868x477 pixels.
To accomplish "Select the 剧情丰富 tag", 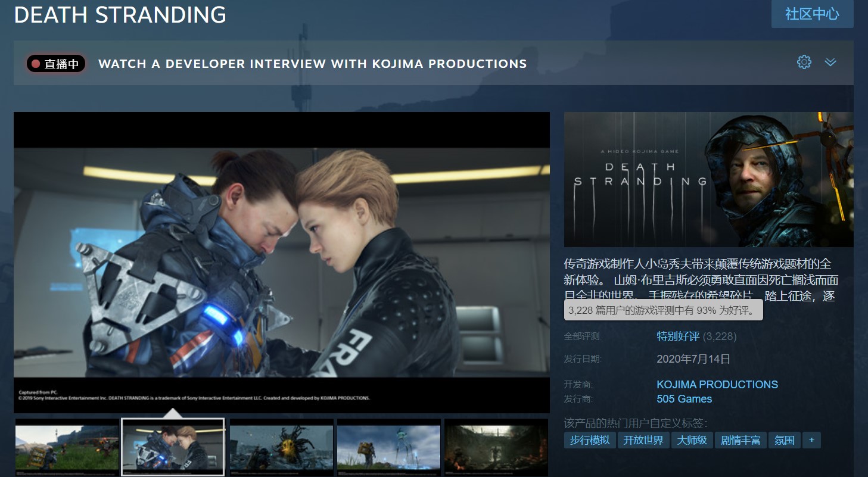I will [x=741, y=440].
